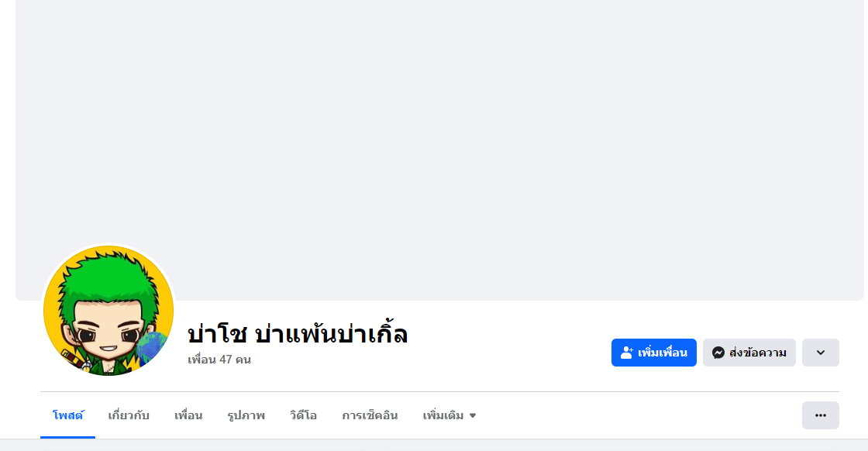Switch to the โพสต์ tab
This screenshot has height=451, width=868.
[x=68, y=415]
